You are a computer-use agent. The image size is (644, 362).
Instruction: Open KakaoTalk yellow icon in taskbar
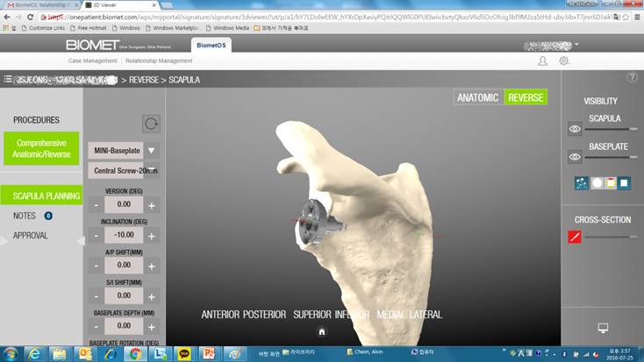click(x=184, y=354)
